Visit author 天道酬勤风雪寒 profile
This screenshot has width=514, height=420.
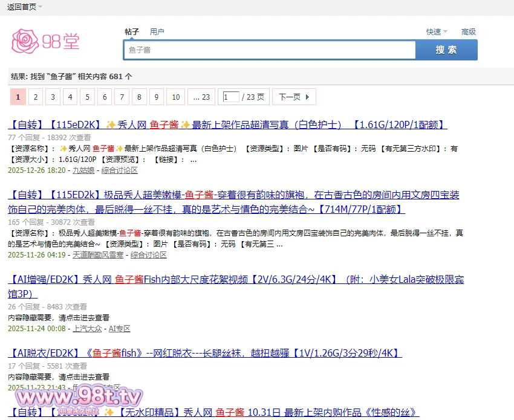(x=98, y=255)
